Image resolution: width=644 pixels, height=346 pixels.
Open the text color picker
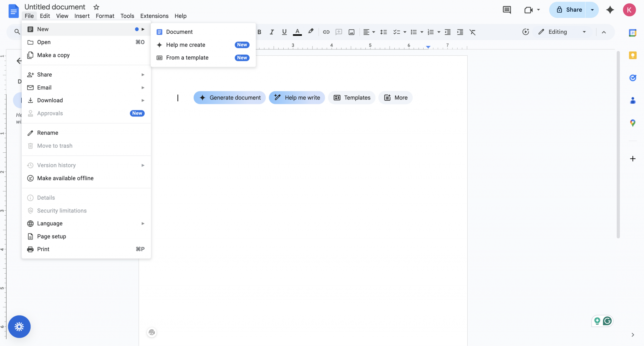pyautogui.click(x=297, y=32)
